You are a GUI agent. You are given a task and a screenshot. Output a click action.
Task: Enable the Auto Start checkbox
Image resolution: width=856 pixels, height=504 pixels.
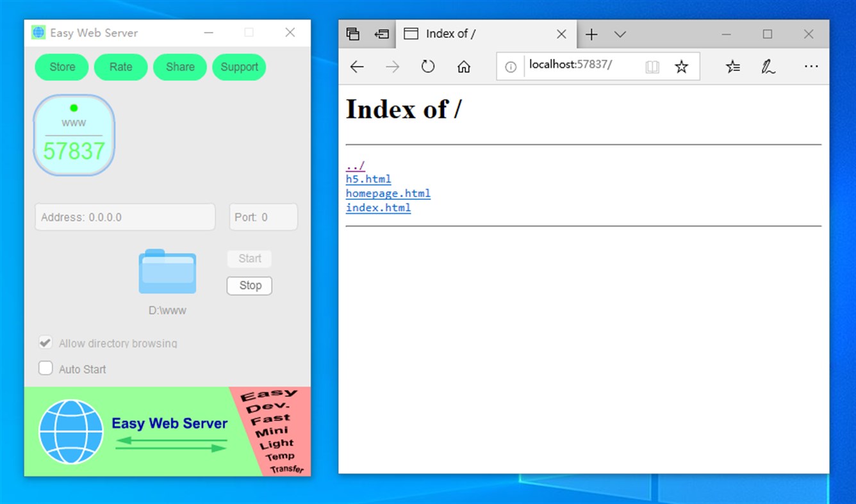coord(45,368)
